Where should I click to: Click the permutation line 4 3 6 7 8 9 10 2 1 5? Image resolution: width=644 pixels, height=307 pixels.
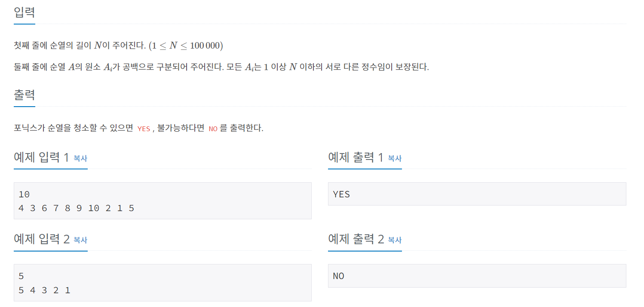pos(77,209)
